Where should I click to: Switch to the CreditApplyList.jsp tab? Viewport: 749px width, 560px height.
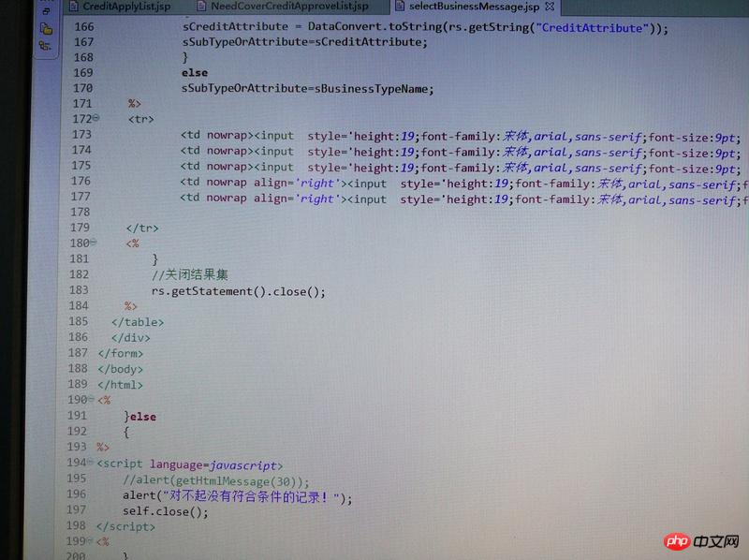click(126, 7)
